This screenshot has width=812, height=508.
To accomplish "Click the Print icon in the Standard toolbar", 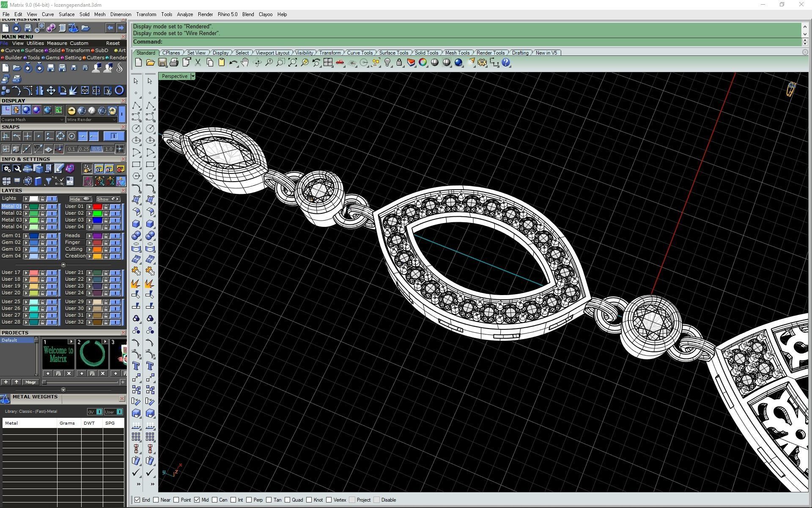I will (174, 63).
